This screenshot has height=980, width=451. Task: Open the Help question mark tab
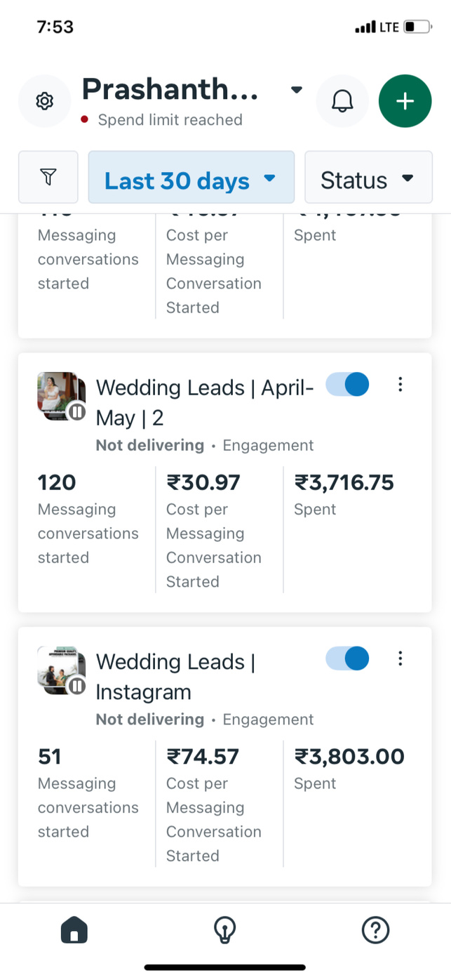click(375, 930)
